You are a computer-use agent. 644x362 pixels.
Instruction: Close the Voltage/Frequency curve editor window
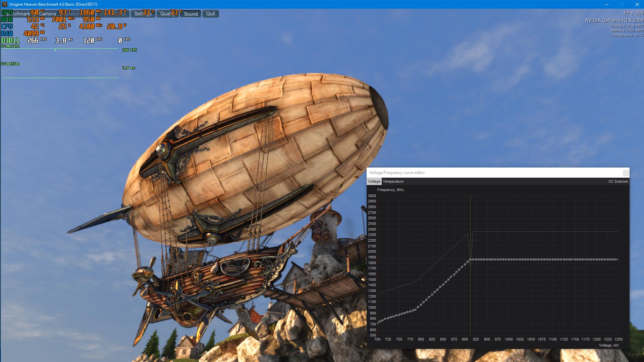[x=626, y=173]
